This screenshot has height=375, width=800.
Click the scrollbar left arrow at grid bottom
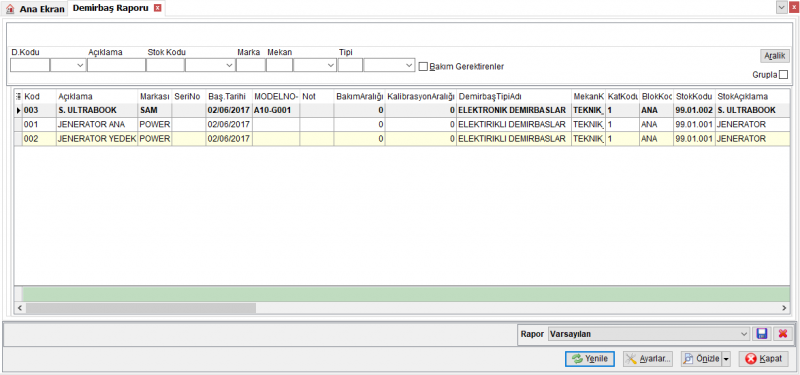(x=20, y=308)
